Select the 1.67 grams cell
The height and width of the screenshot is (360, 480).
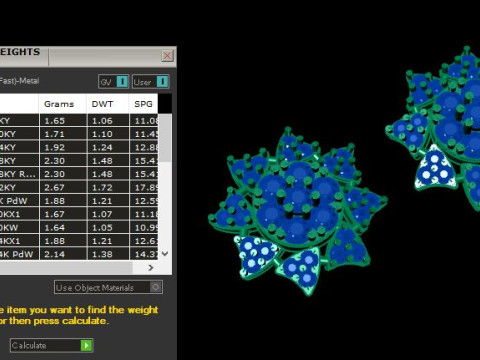coord(63,214)
